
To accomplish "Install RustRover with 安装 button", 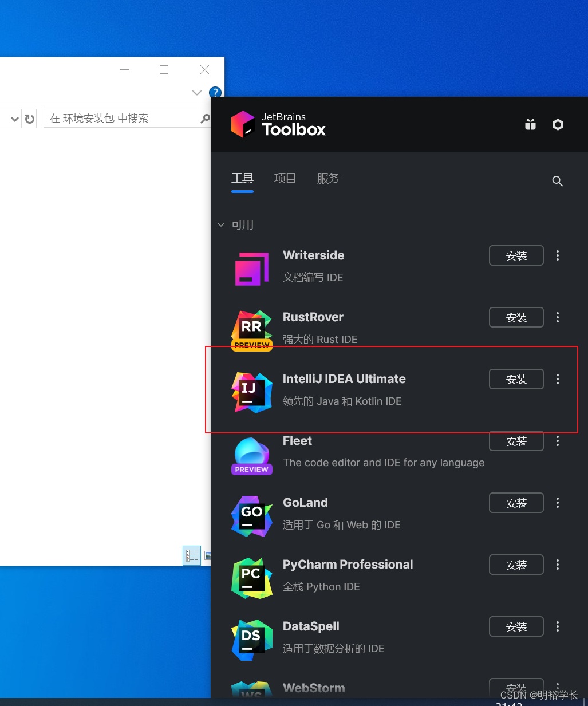I will coord(516,317).
